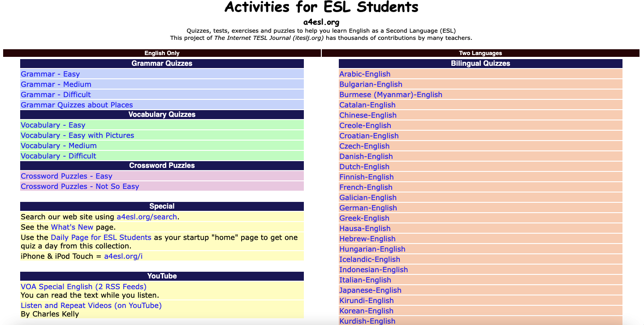Screen dimensions: 644x325
Task: Open Crossword Puzzles - Easy
Action: point(66,176)
